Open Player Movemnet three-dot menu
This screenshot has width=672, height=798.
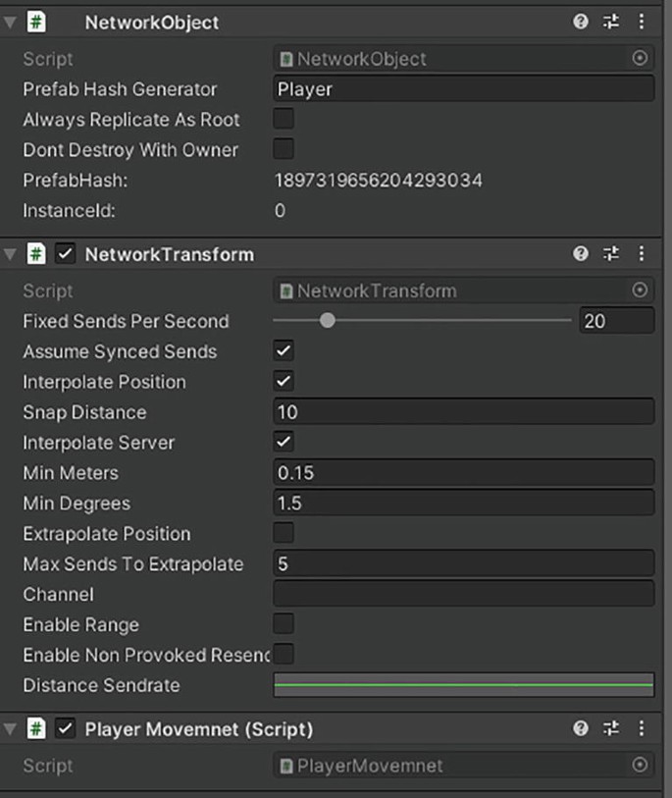tap(642, 728)
